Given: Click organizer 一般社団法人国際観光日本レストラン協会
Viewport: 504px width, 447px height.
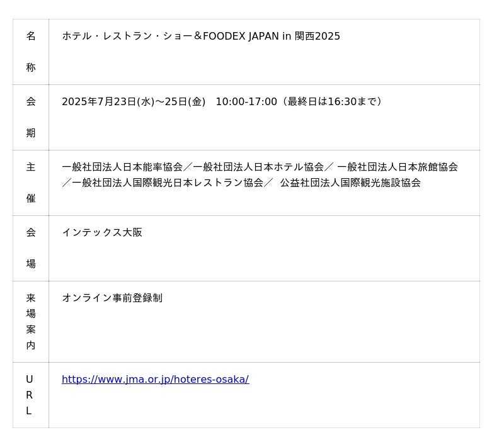Looking at the screenshot, I should click(168, 183).
